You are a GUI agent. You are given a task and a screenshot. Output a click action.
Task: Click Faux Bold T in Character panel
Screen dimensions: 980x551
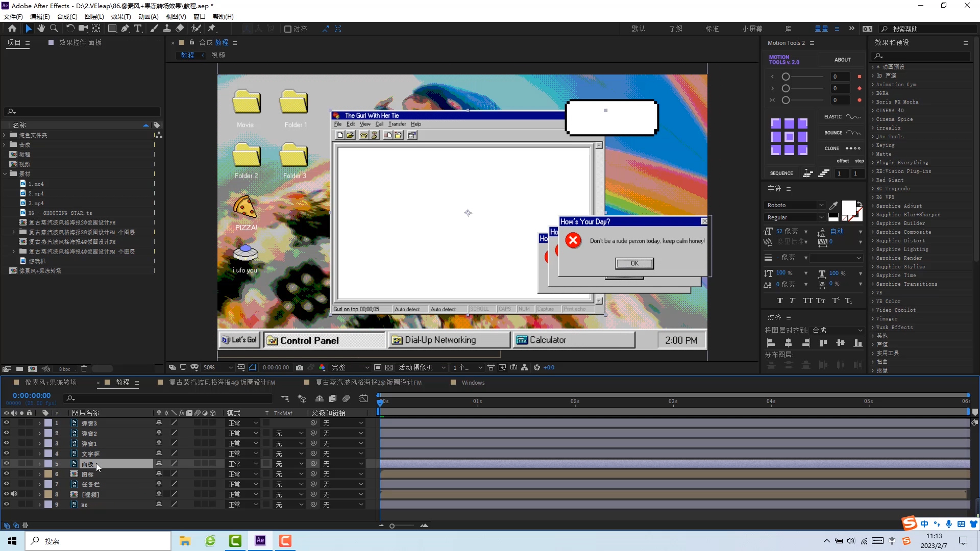pyautogui.click(x=779, y=300)
